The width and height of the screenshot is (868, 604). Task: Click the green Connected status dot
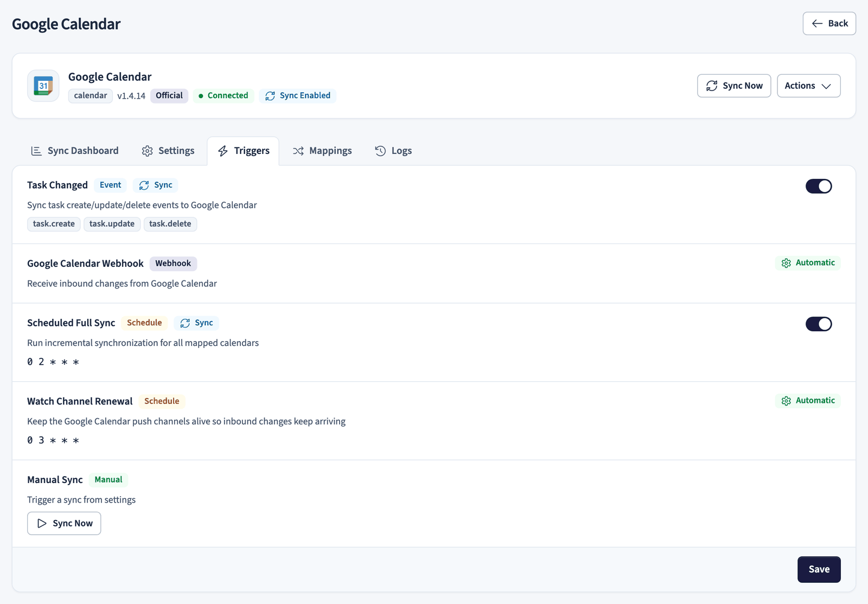201,96
